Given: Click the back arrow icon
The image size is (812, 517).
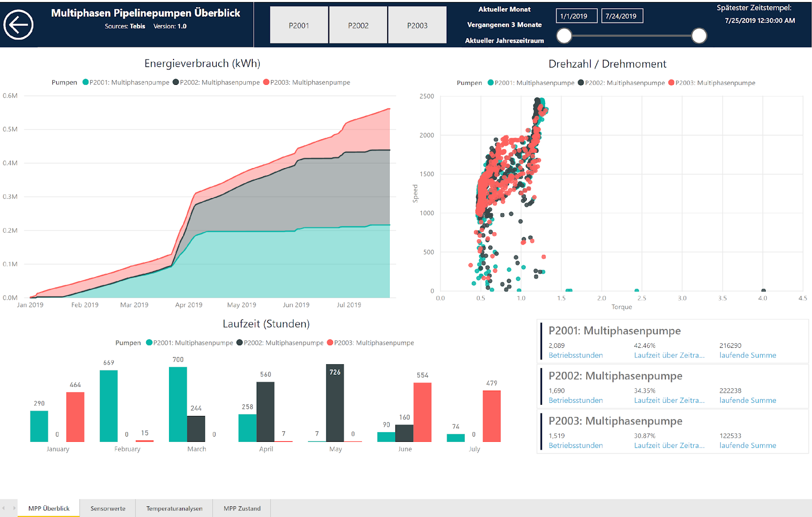Looking at the screenshot, I should click(19, 25).
